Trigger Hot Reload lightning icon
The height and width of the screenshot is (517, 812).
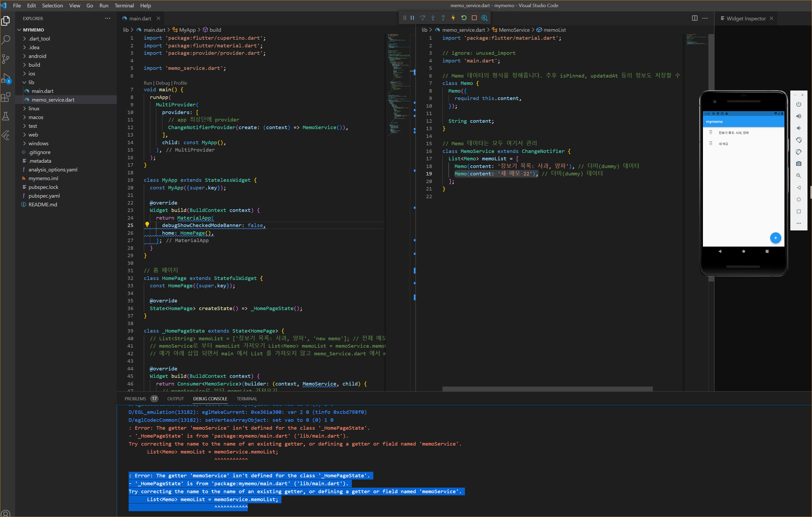coord(454,18)
